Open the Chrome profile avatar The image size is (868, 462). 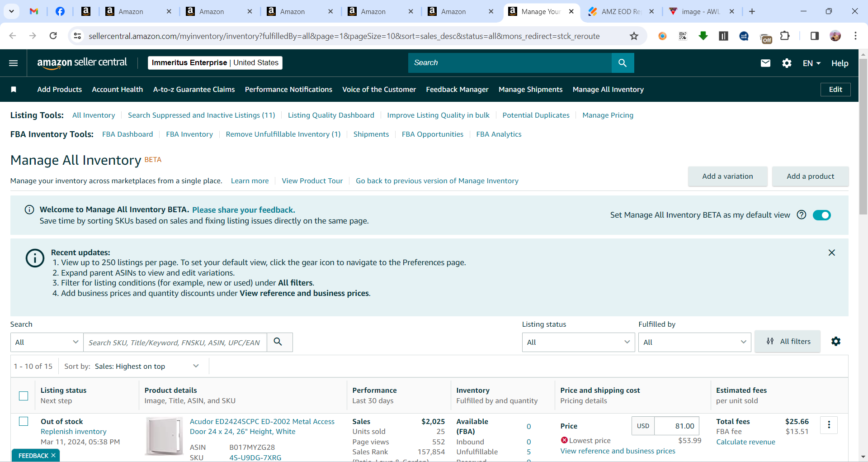click(835, 36)
